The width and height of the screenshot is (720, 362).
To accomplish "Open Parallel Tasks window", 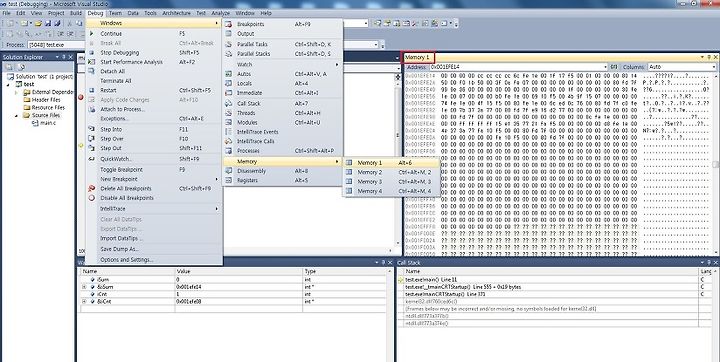I will 283,44.
